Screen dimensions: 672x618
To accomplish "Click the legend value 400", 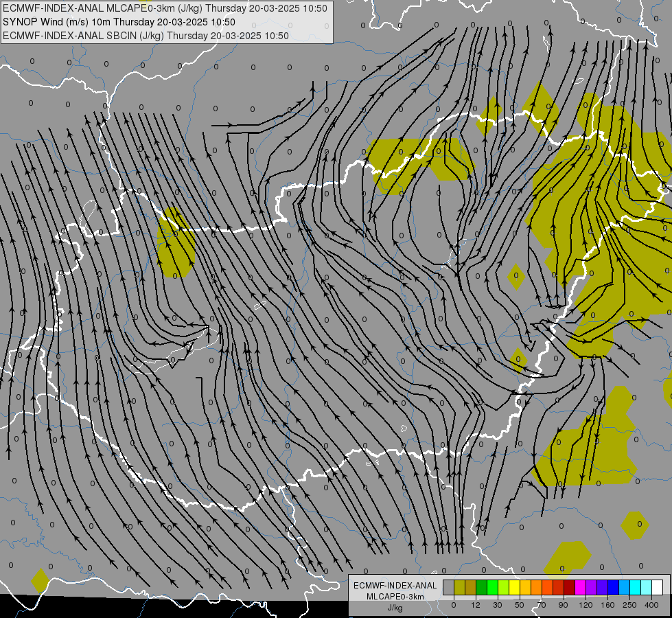I will pyautogui.click(x=651, y=605).
